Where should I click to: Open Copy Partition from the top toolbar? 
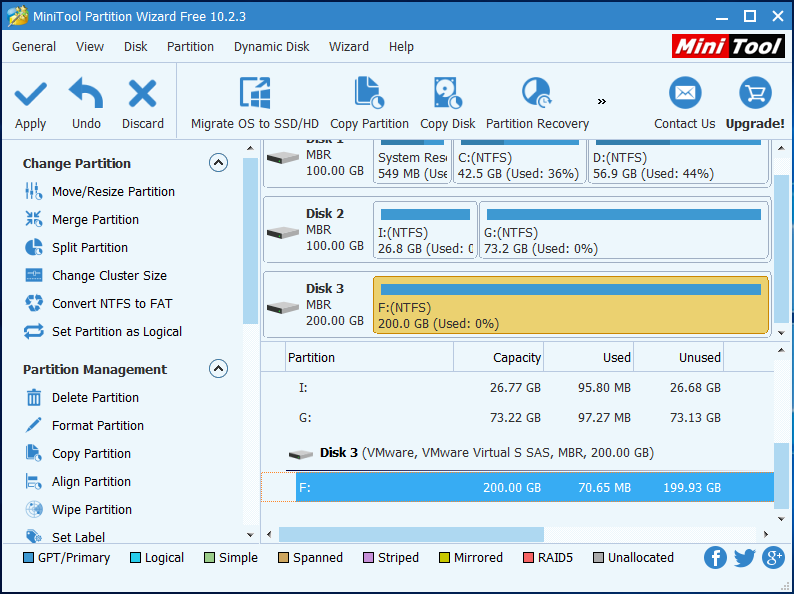[369, 103]
